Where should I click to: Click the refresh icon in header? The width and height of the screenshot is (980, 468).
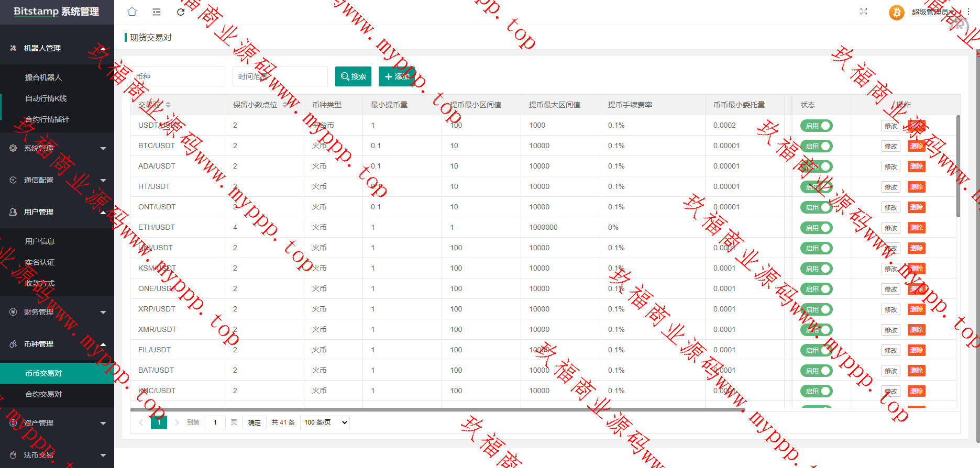pyautogui.click(x=181, y=12)
